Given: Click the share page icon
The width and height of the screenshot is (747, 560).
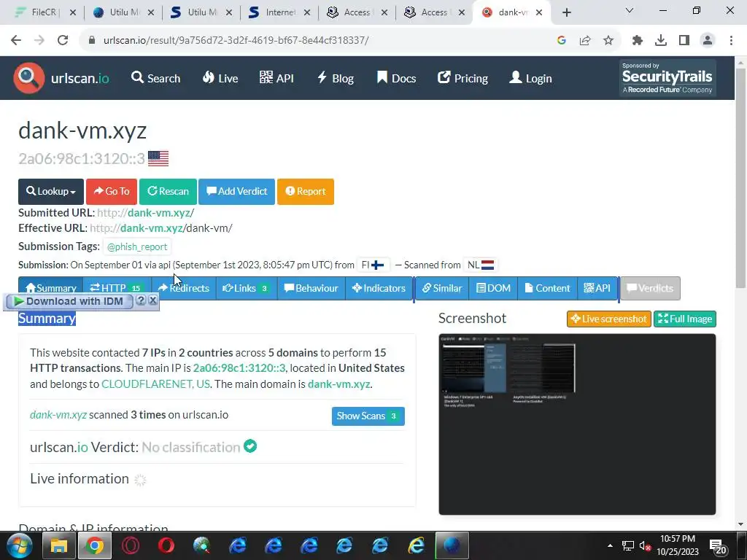Looking at the screenshot, I should coord(585,41).
